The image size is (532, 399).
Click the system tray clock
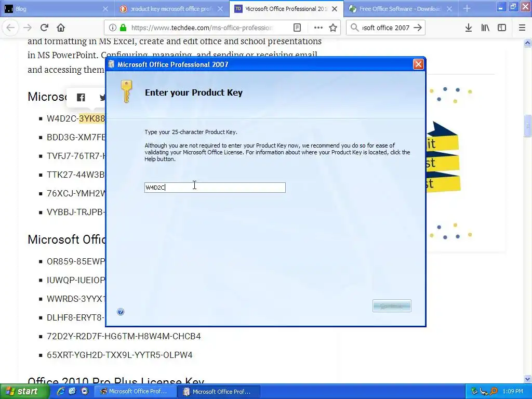pyautogui.click(x=513, y=391)
